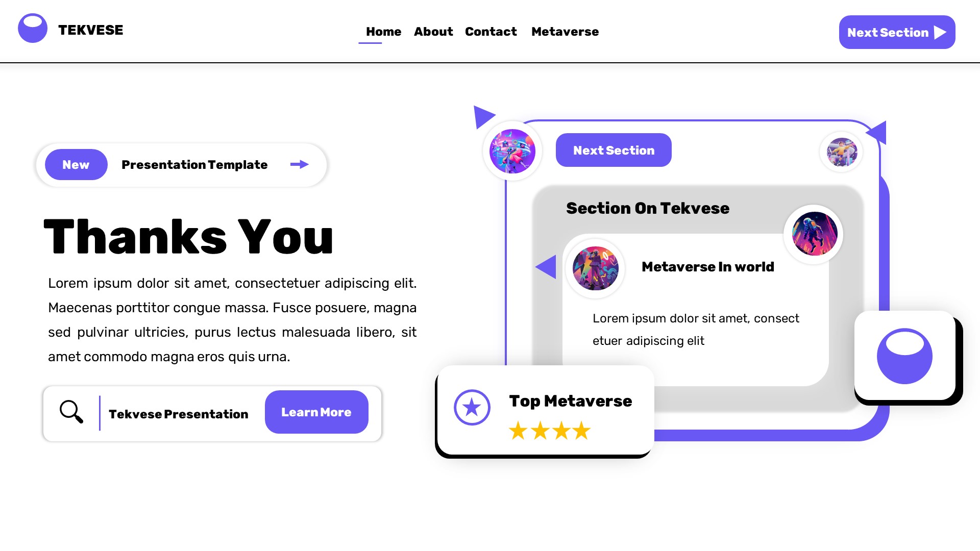980x551 pixels.
Task: Select the Metaverse nav item
Action: [x=565, y=32]
